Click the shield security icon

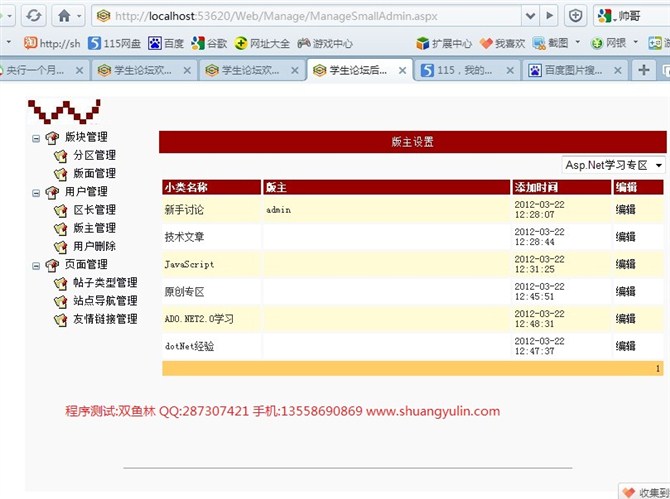click(576, 16)
